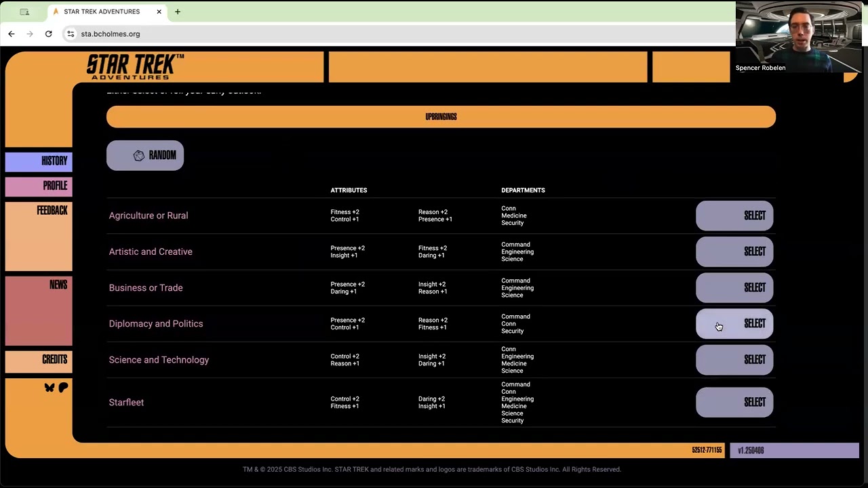
Task: Click the 'Business or Trade' row title
Action: pos(146,287)
